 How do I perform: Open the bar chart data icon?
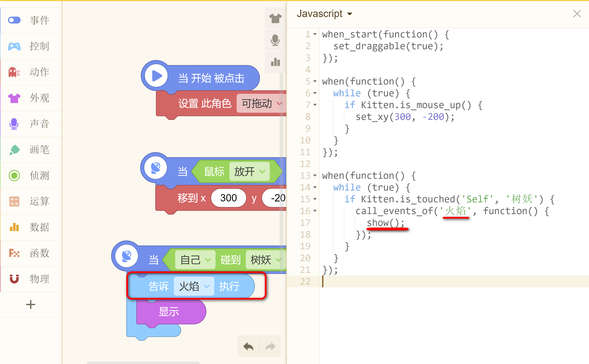(x=275, y=62)
